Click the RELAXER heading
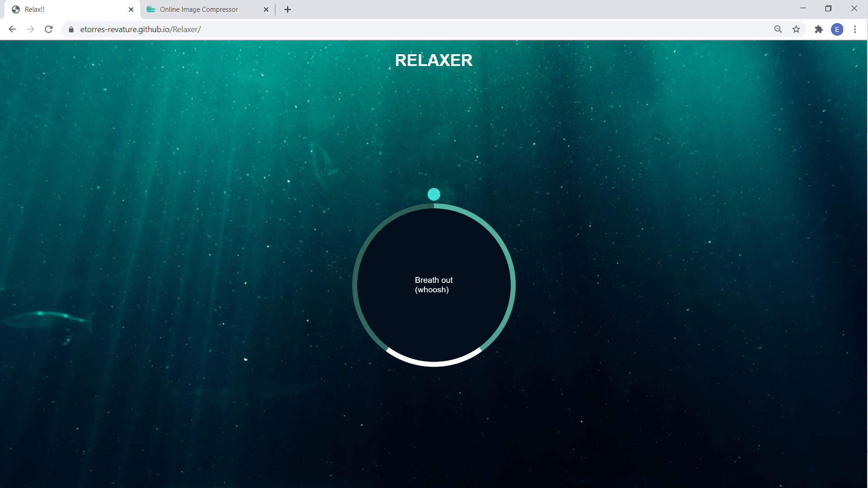 pos(434,60)
